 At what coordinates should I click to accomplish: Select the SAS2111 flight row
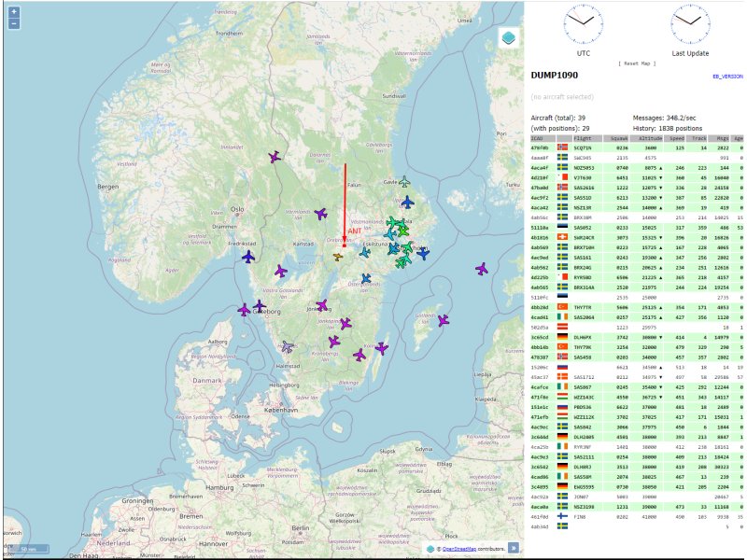coord(637,456)
